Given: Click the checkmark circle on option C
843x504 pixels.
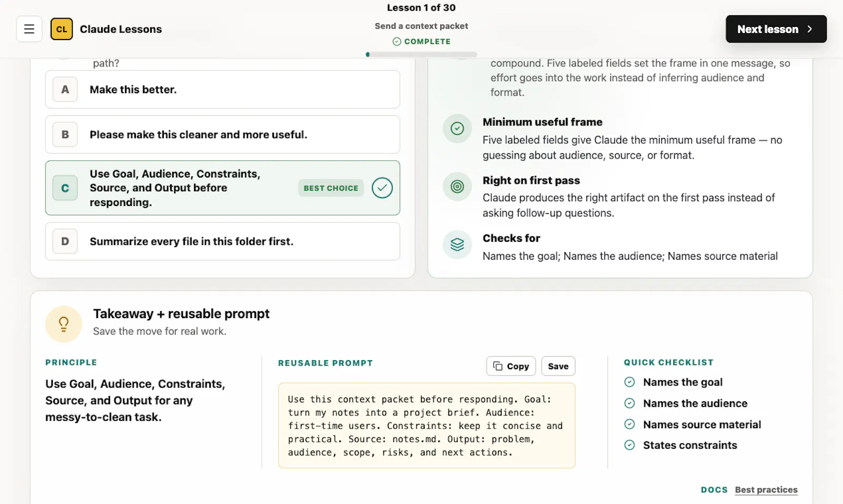Looking at the screenshot, I should (x=382, y=188).
